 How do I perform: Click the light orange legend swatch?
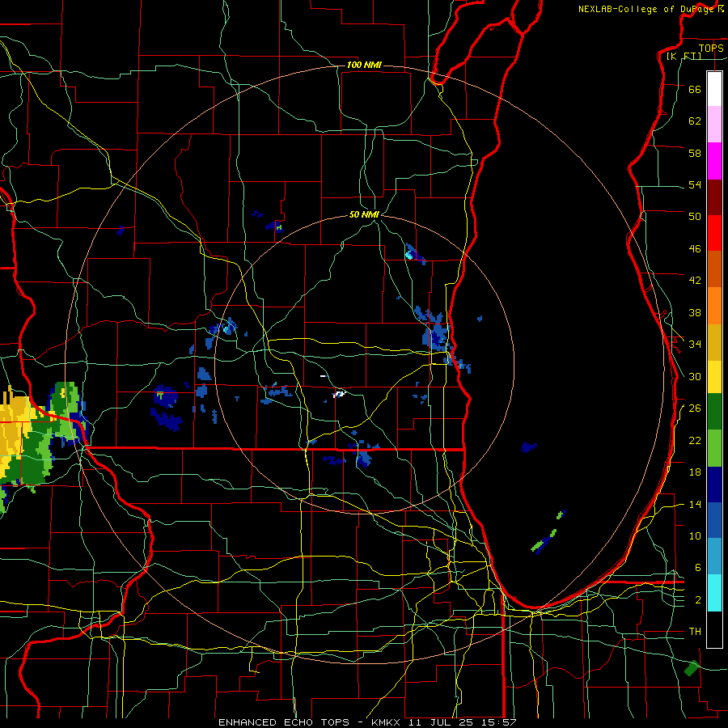714,306
